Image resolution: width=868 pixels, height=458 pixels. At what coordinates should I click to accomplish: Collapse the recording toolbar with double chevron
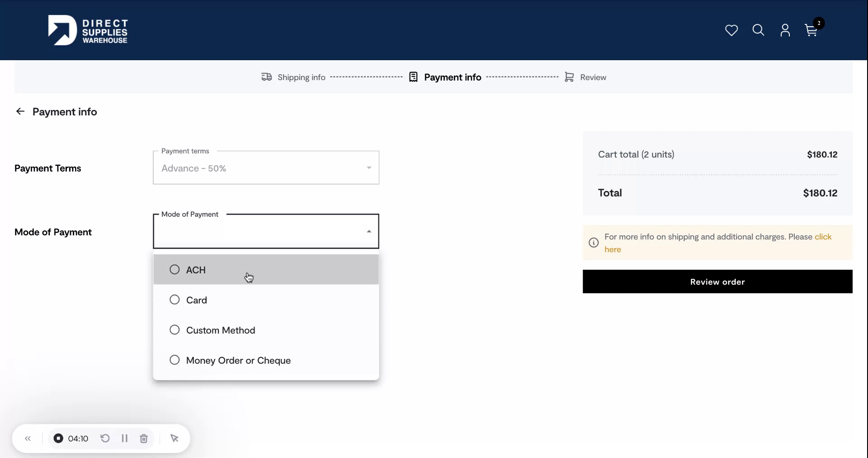point(28,438)
